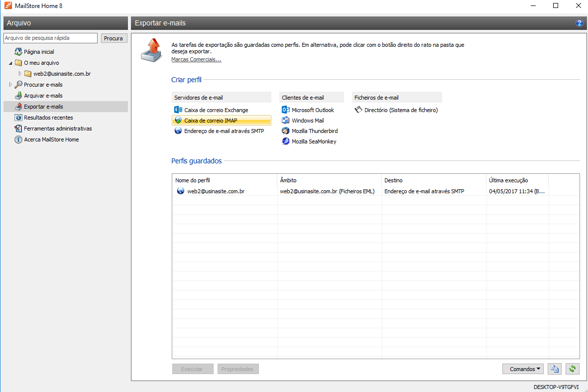
Task: Expand the web2@usinasite.com.br folder node
Action: coord(20,74)
